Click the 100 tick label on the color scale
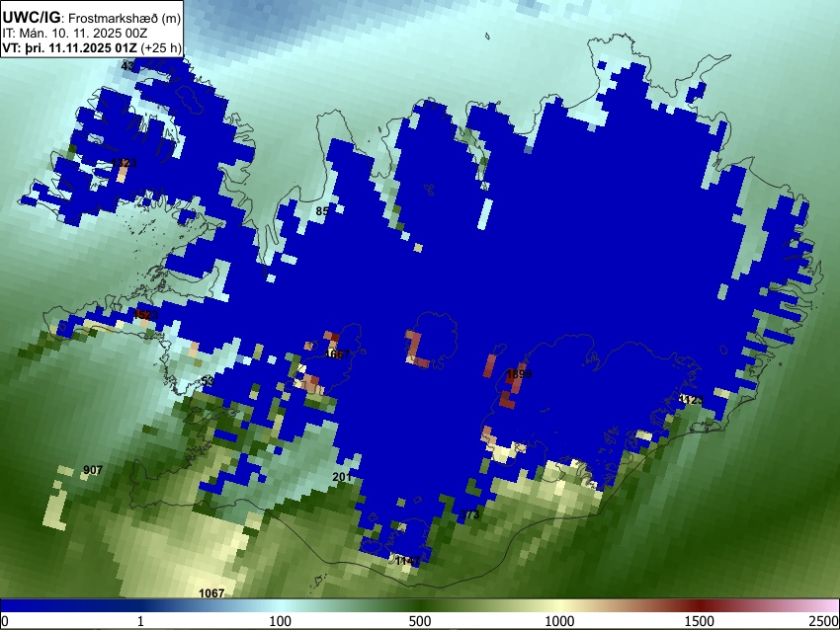 coord(281,621)
